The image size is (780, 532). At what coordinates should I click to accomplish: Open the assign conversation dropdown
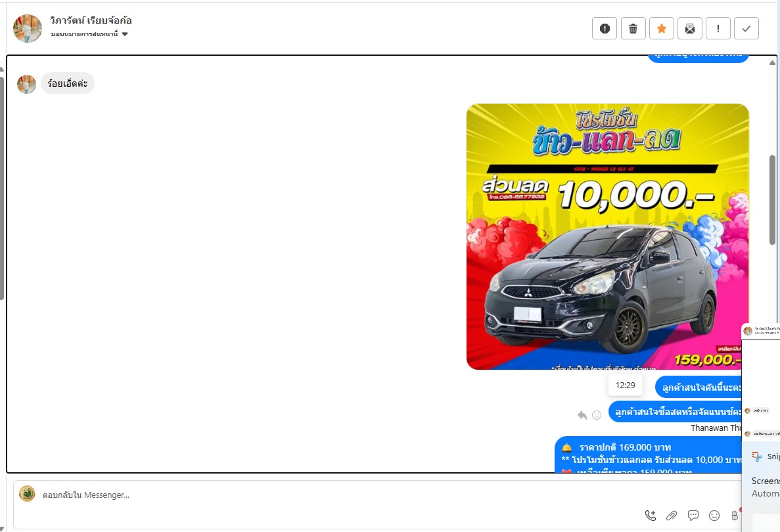tap(89, 34)
